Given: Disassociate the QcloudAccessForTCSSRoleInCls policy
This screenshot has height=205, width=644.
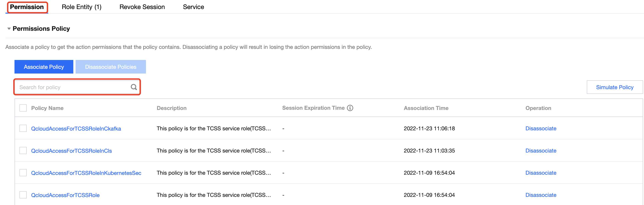Looking at the screenshot, I should 541,150.
